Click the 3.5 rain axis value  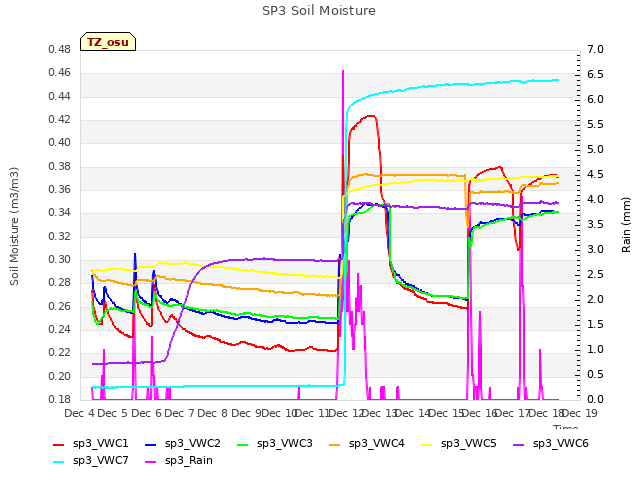pyautogui.click(x=595, y=224)
